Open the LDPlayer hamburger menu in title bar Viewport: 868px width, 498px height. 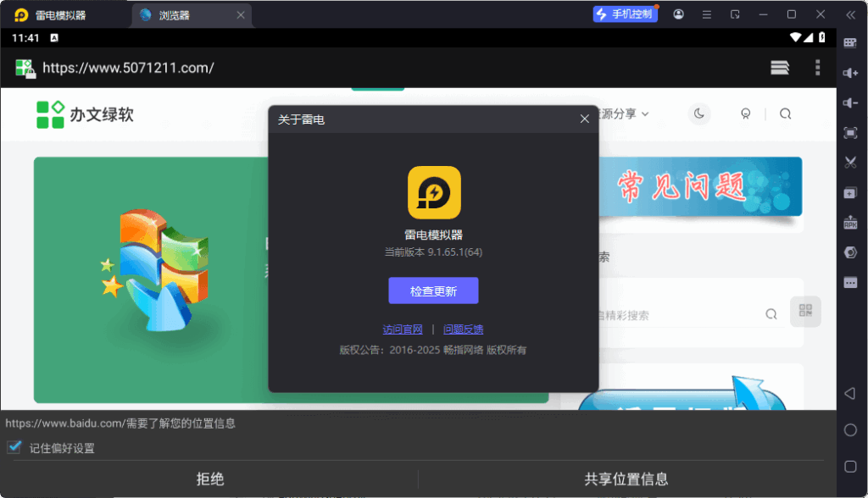click(706, 14)
